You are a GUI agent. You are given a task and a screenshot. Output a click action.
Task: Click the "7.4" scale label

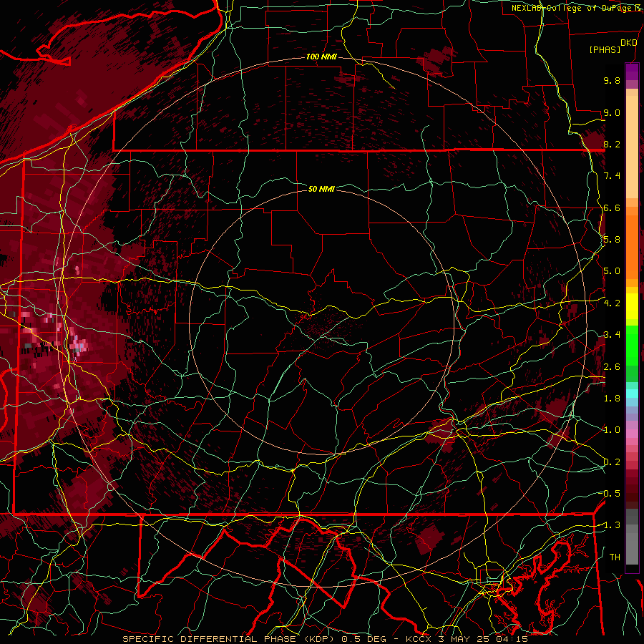[x=612, y=176]
